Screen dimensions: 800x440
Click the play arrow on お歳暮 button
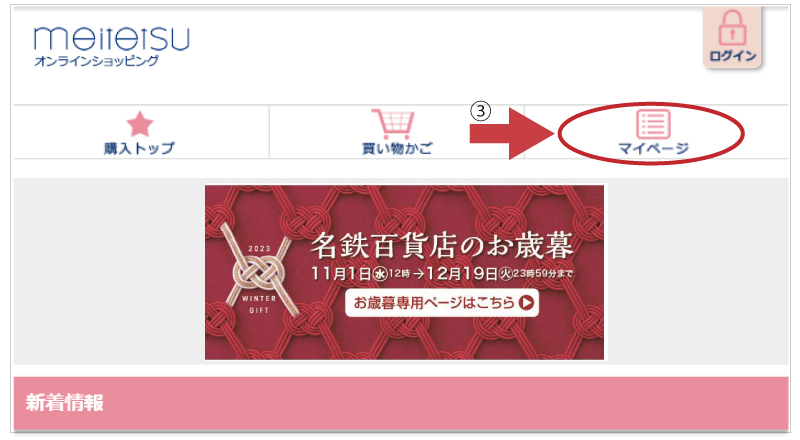pyautogui.click(x=526, y=303)
